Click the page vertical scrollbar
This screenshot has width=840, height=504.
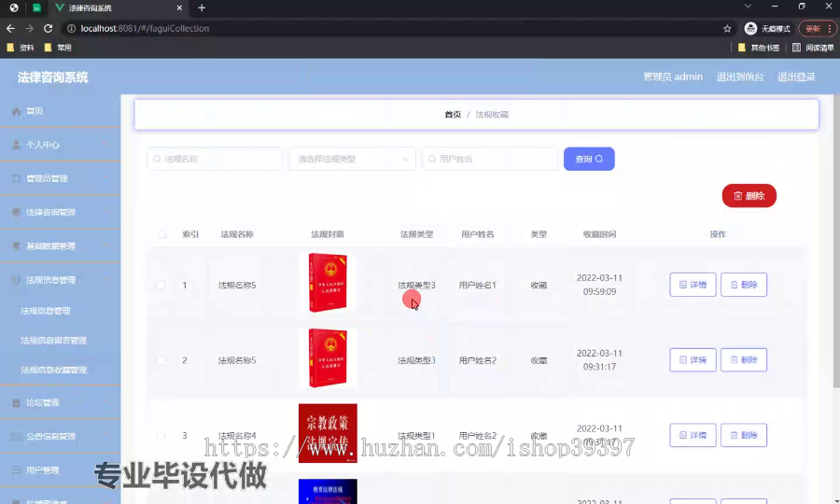[x=836, y=241]
